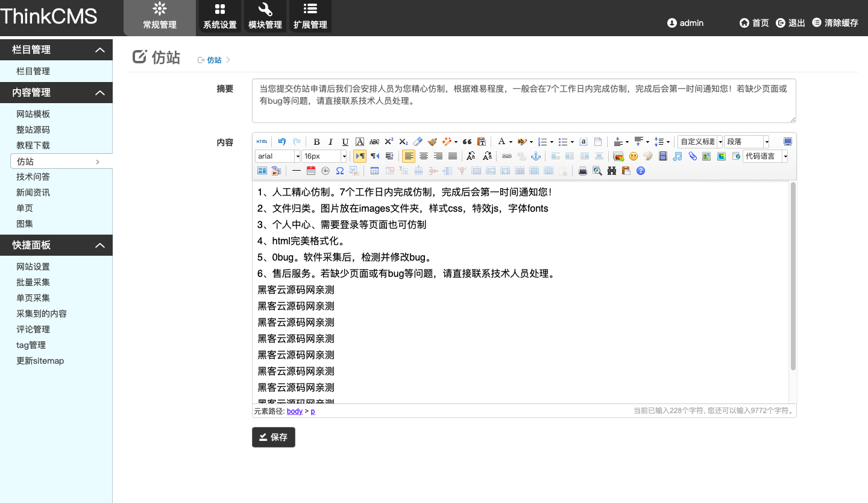Screen dimensions: 868x503
Task: Open the attachment paperclip tool
Action: (x=693, y=156)
